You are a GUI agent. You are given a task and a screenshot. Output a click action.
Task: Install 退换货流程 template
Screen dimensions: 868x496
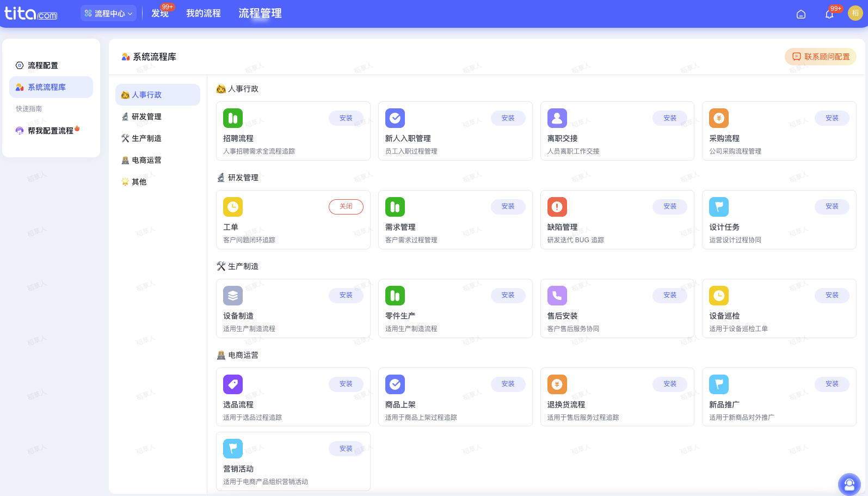[x=670, y=384]
